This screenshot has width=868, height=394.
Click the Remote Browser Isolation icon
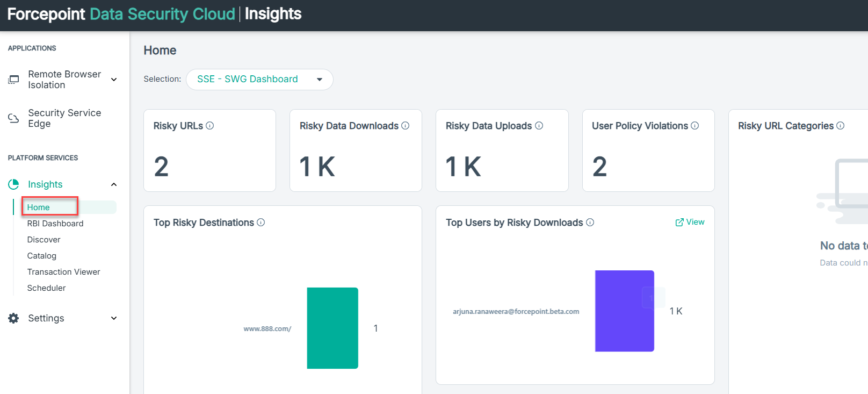pyautogui.click(x=13, y=80)
